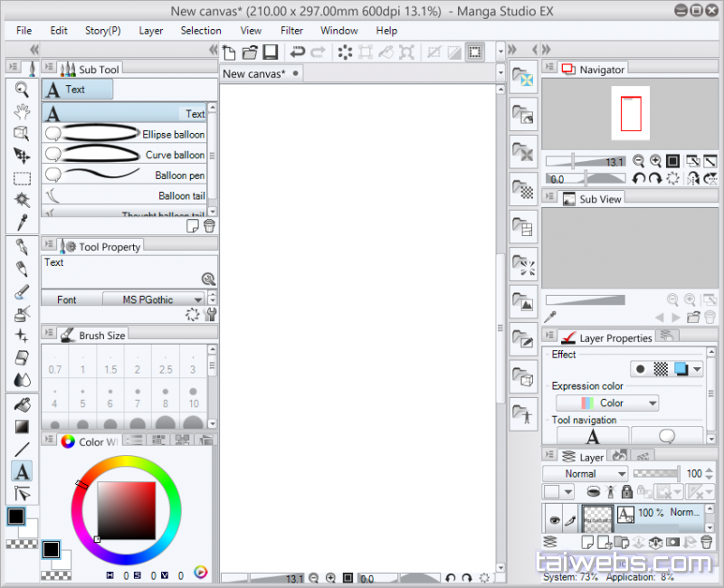This screenshot has height=588, width=724.
Task: Click the Undo arrow in command bar
Action: (297, 52)
